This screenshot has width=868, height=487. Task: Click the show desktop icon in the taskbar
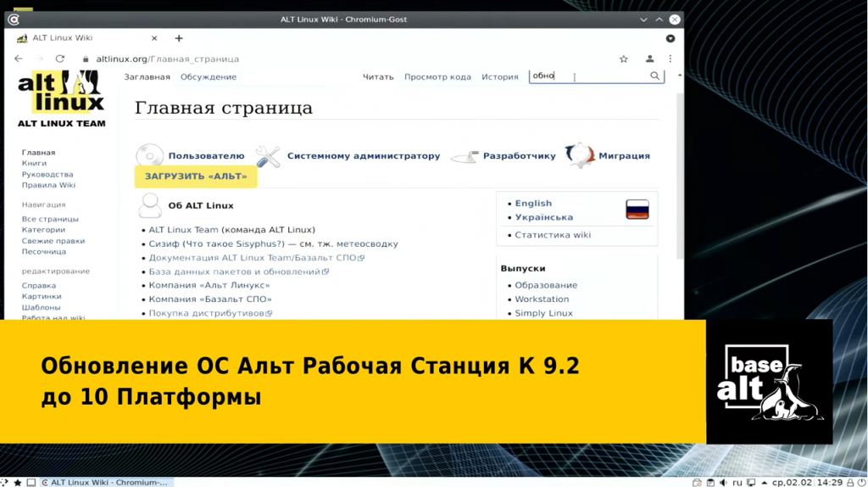coord(31,483)
